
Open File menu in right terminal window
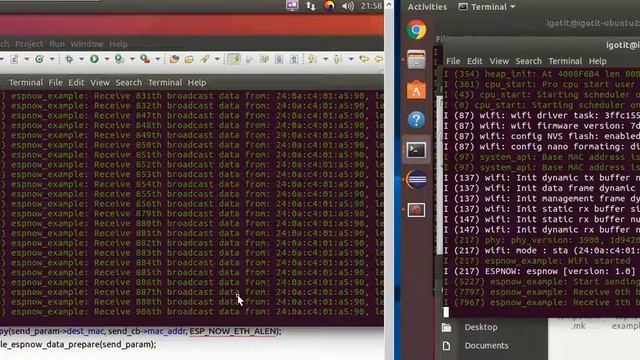pyautogui.click(x=453, y=61)
